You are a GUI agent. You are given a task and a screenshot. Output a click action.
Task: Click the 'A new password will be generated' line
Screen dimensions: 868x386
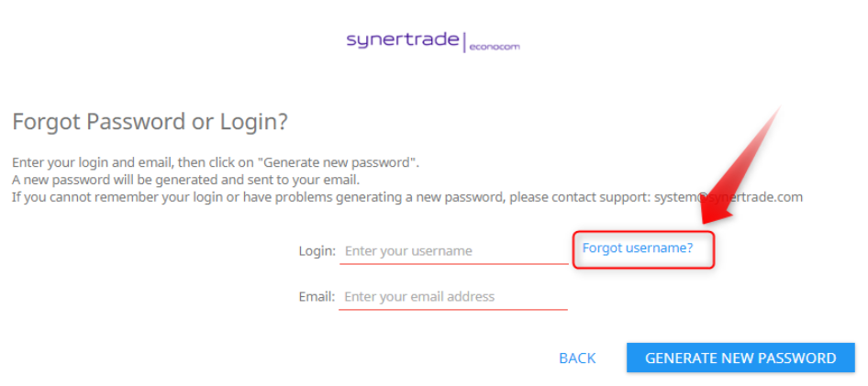pos(185,180)
